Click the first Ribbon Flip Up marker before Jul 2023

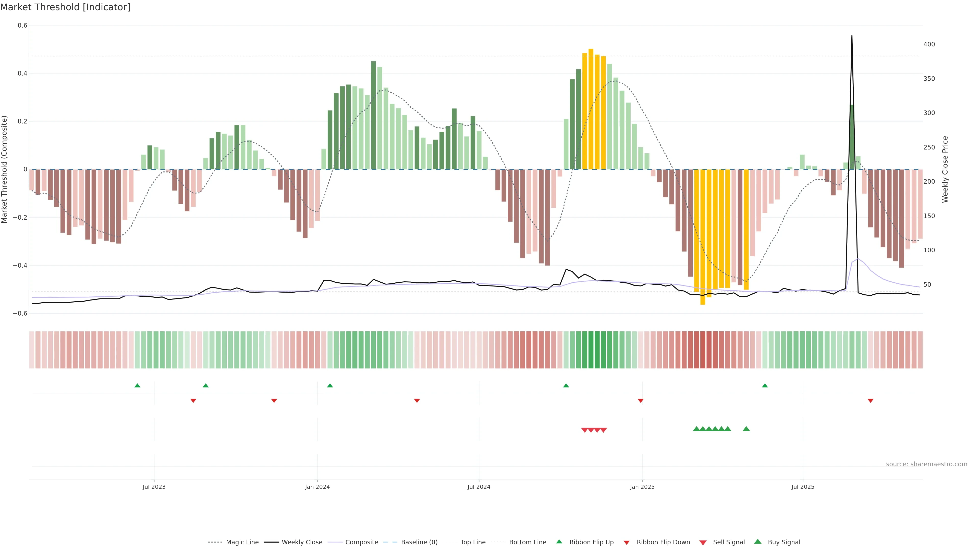(x=137, y=386)
